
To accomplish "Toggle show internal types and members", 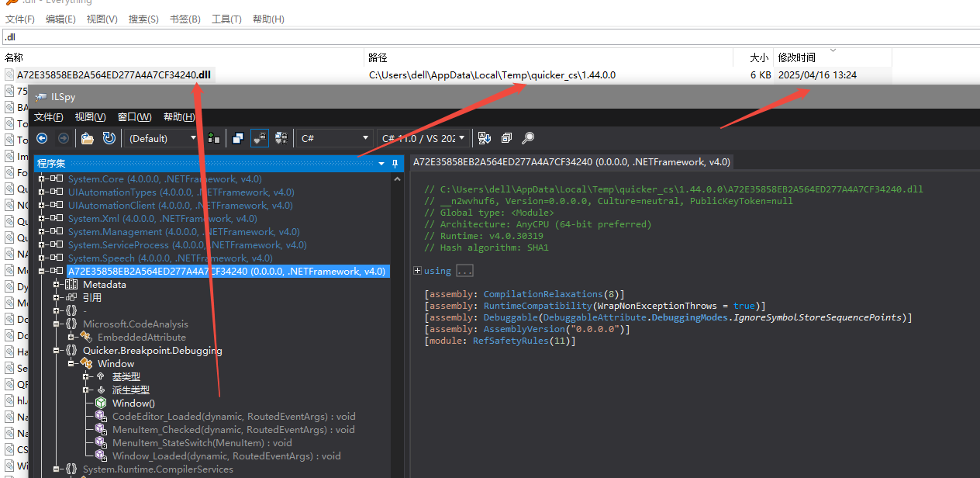I will coord(261,138).
